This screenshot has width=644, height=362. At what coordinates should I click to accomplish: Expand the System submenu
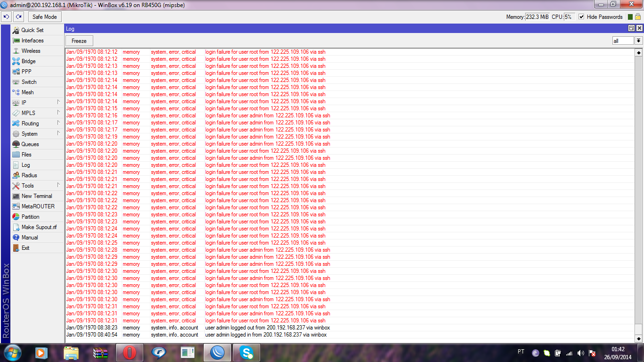37,134
